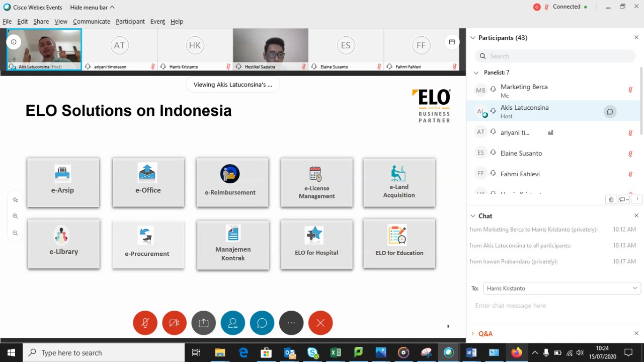644x362 pixels.
Task: Select Fahmi Fahlevi in participant list
Action: point(553,174)
